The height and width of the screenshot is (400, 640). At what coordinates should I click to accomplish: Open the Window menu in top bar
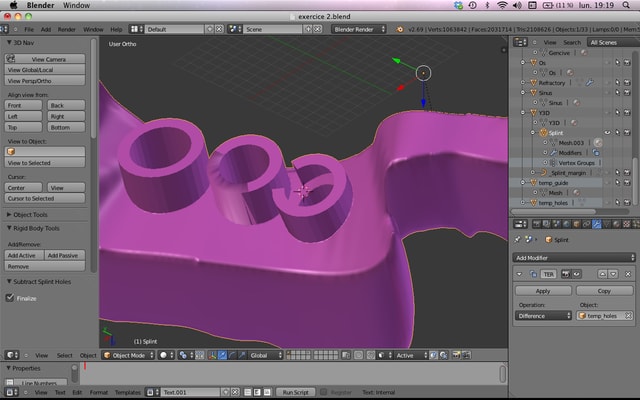75,5
